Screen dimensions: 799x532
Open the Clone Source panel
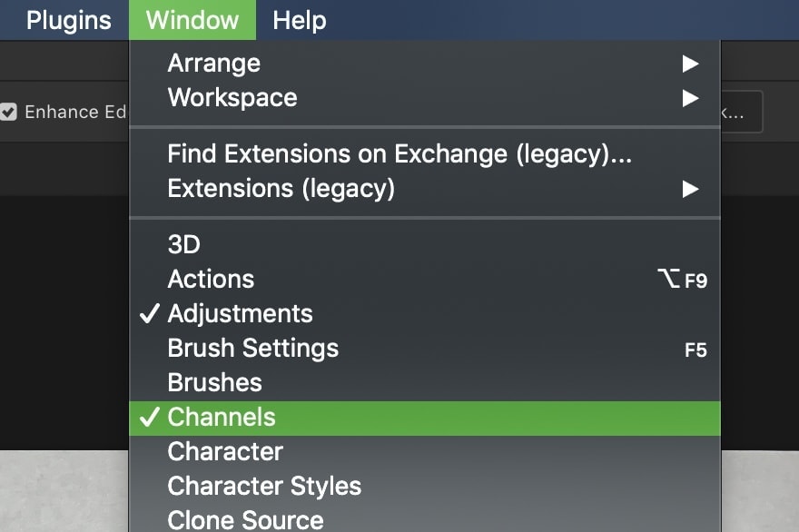pyautogui.click(x=425, y=519)
